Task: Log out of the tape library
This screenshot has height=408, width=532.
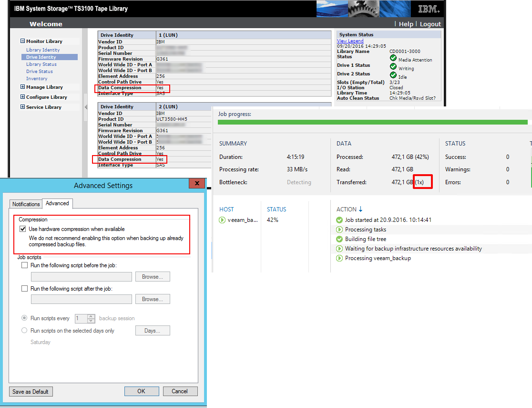Action: pyautogui.click(x=430, y=24)
